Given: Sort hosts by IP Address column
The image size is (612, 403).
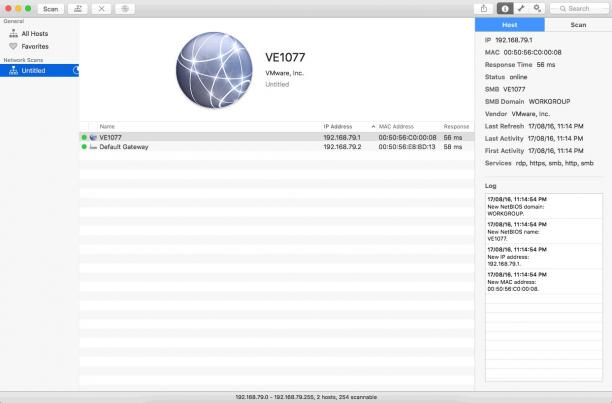Looking at the screenshot, I should tap(349, 126).
